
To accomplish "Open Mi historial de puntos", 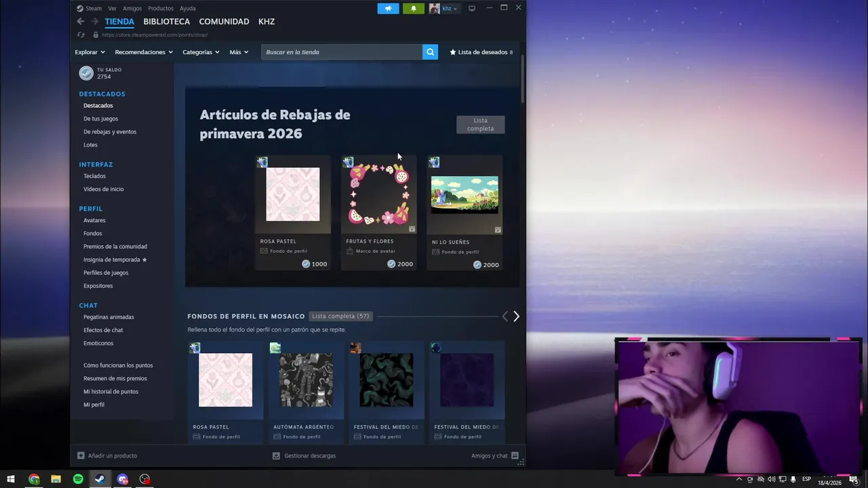I will [111, 392].
